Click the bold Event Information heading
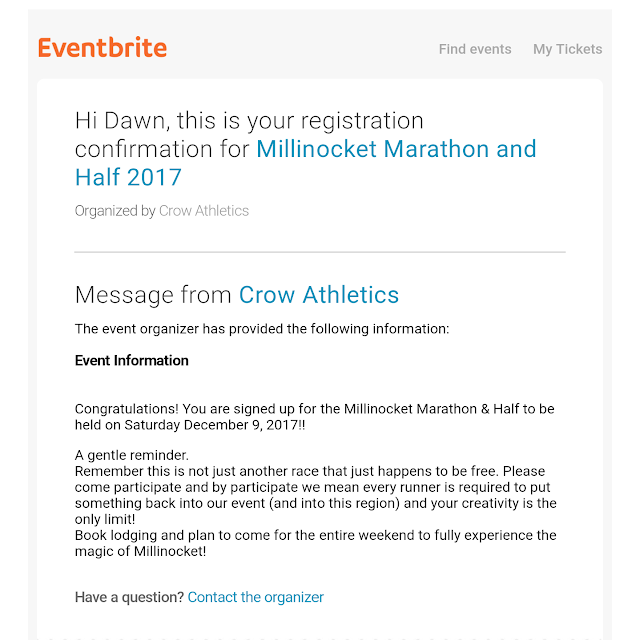Viewport: 640px width, 640px height. click(x=131, y=360)
